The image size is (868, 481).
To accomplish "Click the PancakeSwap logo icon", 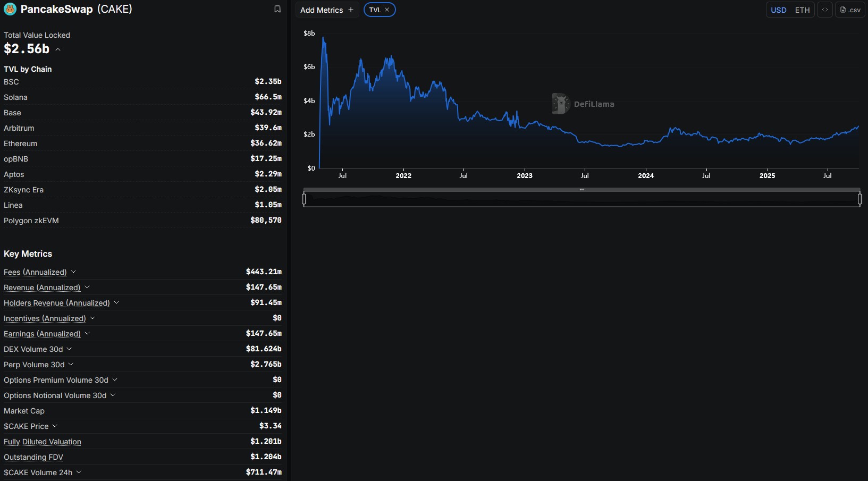I will click(x=10, y=9).
